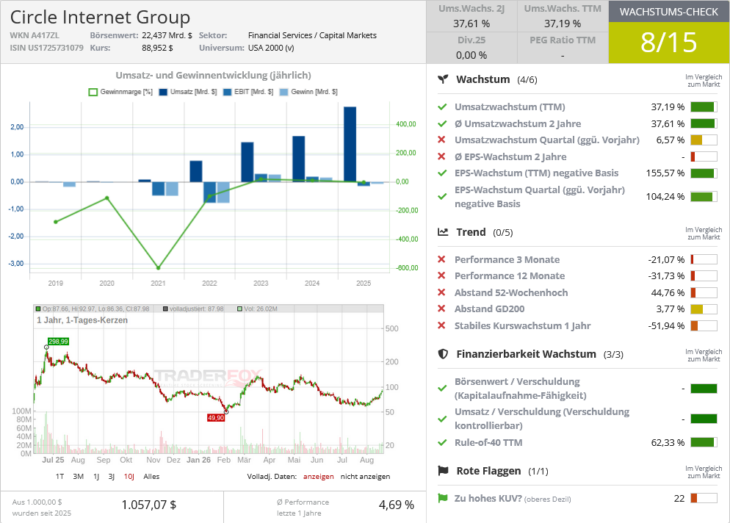Toggle the EBIT [Mrd. $] legend entry
Screen dimensions: 730x523
(x=248, y=92)
